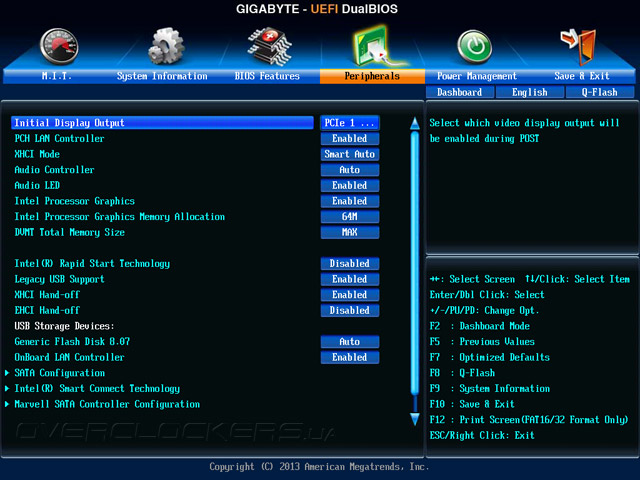Select the Audio Controller label
The width and height of the screenshot is (640, 480).
pyautogui.click(x=54, y=170)
